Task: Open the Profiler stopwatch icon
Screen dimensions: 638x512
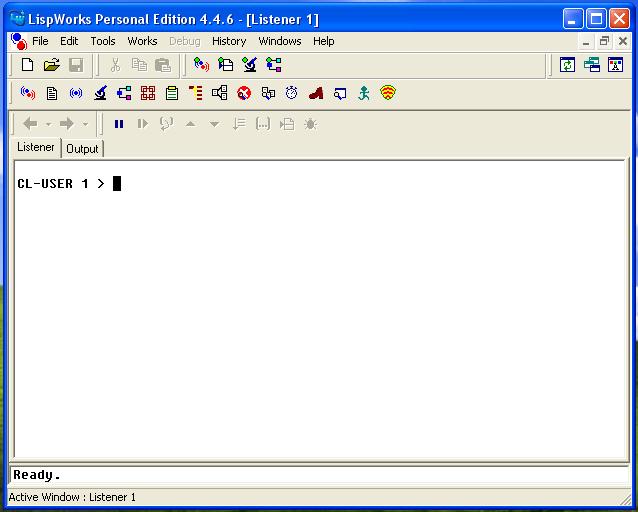Action: (x=292, y=93)
